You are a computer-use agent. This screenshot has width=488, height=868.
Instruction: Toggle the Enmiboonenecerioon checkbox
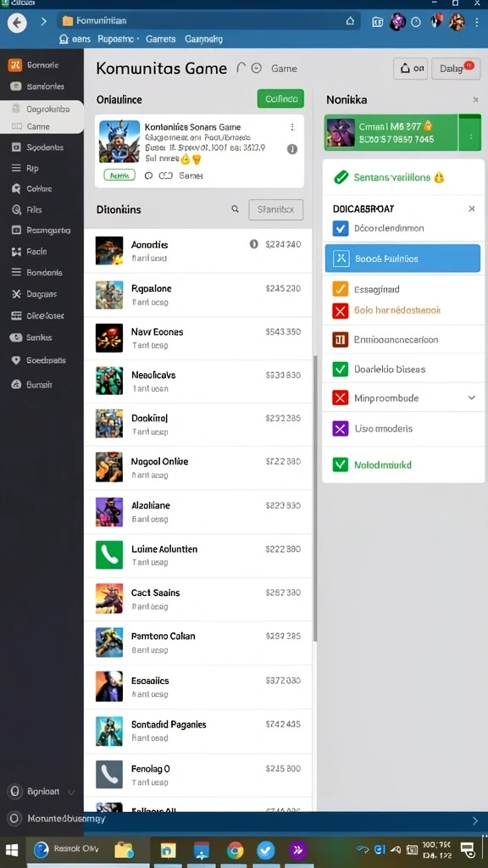(341, 339)
